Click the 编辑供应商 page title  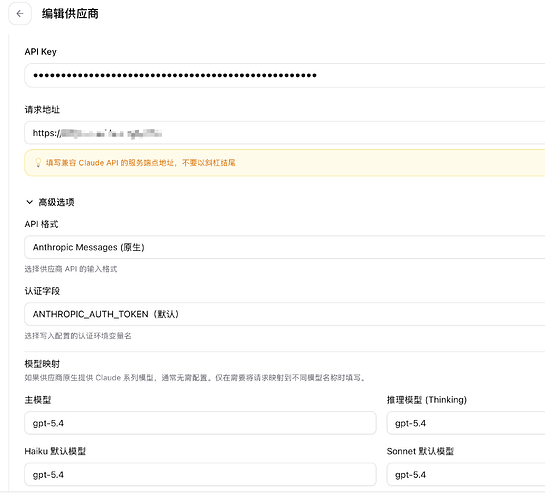(x=70, y=14)
